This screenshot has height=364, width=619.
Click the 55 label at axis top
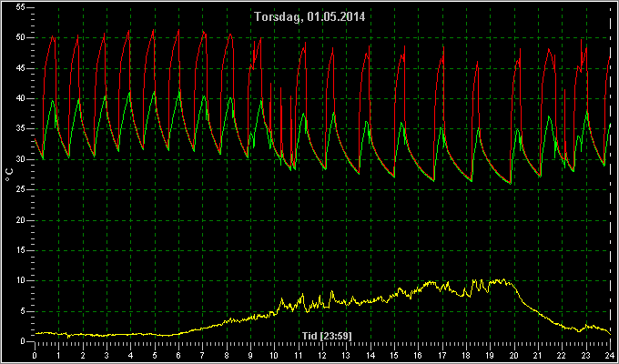pos(21,7)
